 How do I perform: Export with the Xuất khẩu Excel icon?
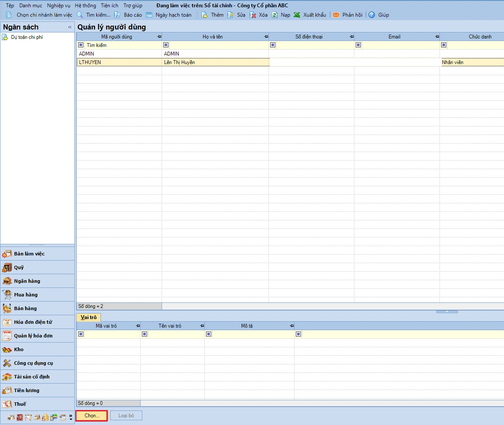point(297,15)
